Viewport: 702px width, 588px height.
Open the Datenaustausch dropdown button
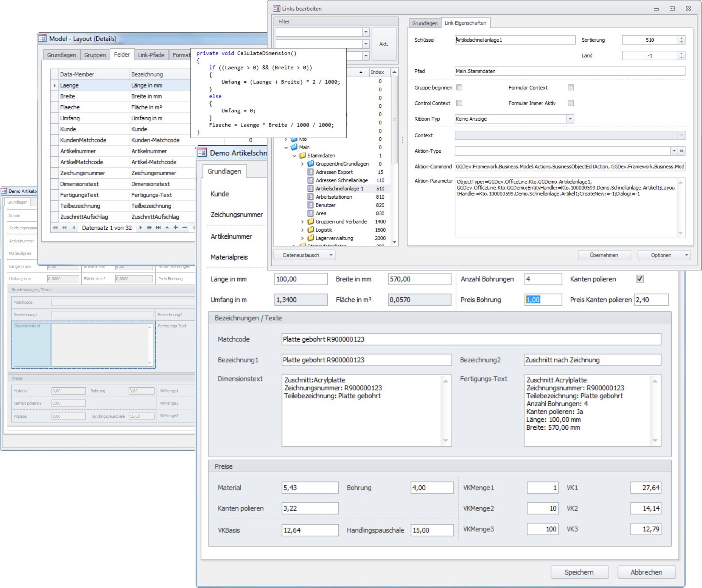point(304,255)
